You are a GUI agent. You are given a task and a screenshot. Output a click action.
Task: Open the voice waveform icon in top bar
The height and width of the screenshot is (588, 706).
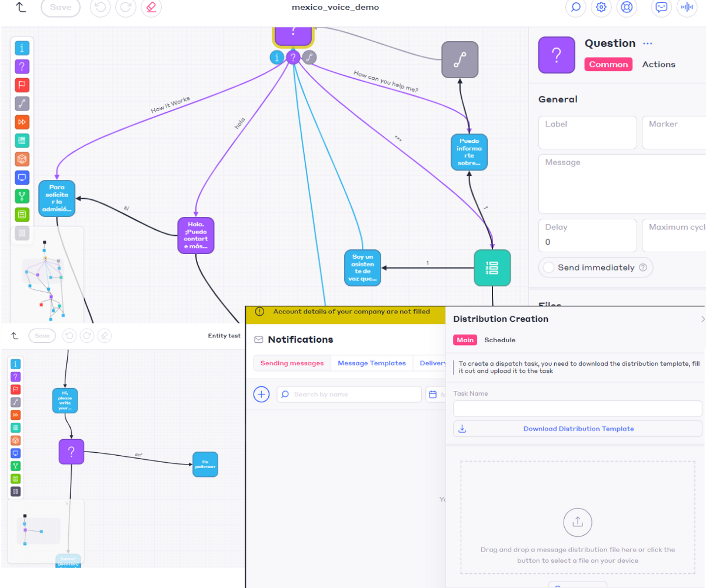[x=685, y=8]
